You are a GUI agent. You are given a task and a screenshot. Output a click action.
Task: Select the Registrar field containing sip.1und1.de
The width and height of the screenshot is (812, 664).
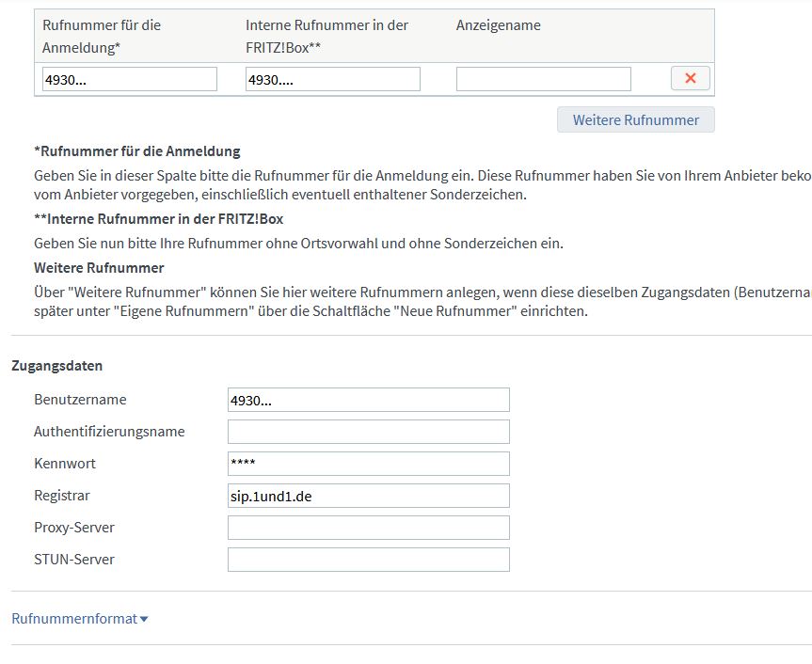368,496
